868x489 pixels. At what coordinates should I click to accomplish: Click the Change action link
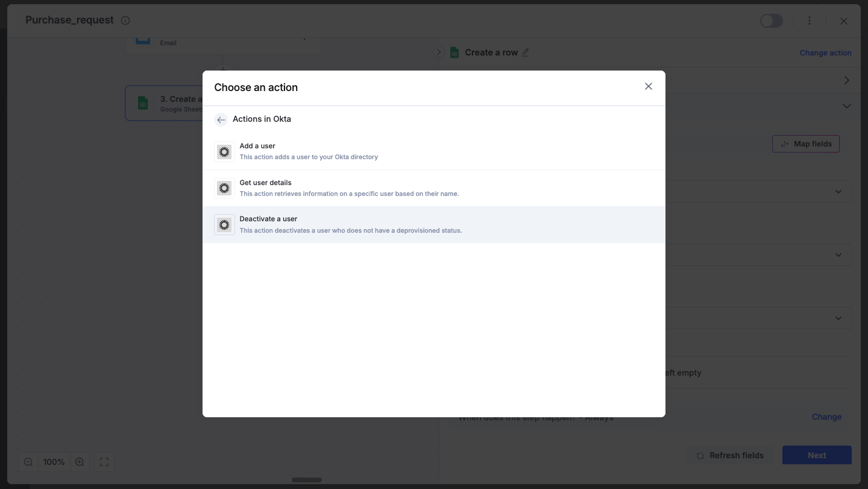click(x=825, y=53)
